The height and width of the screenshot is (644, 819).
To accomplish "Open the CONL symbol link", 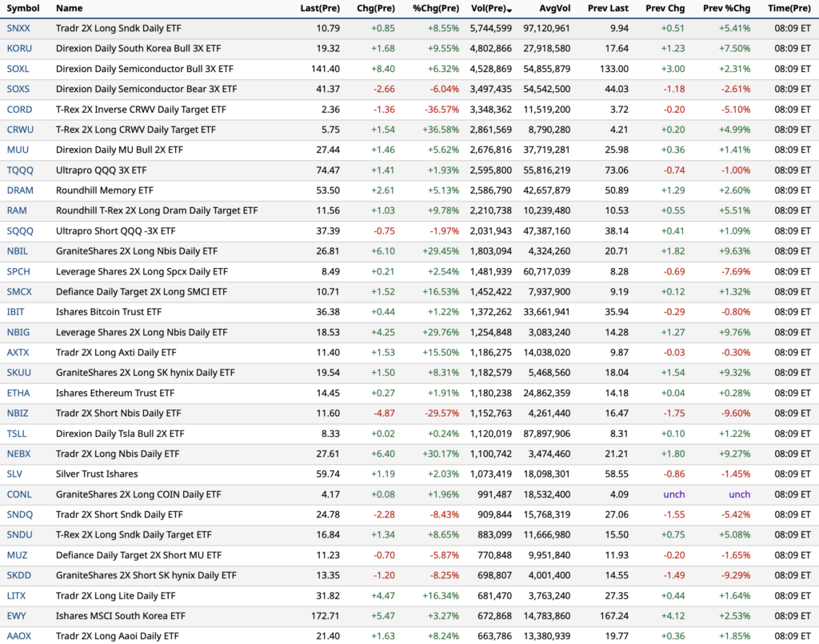I will point(19,494).
